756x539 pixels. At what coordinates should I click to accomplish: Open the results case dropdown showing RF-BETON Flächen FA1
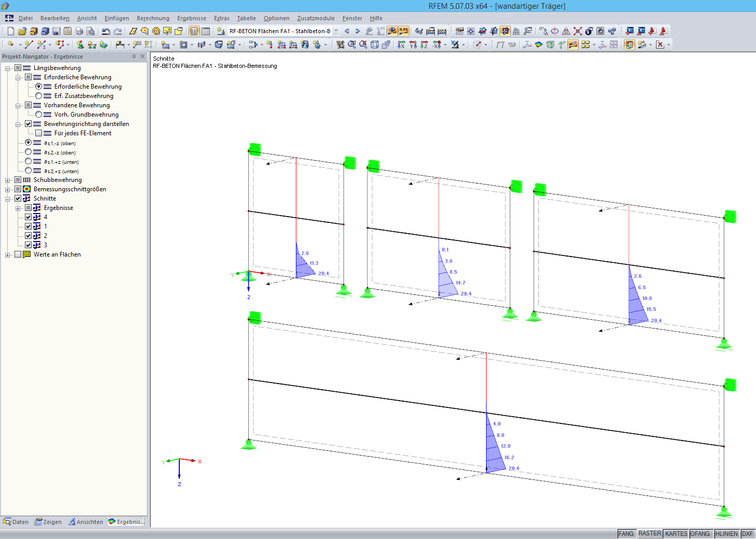[335, 31]
